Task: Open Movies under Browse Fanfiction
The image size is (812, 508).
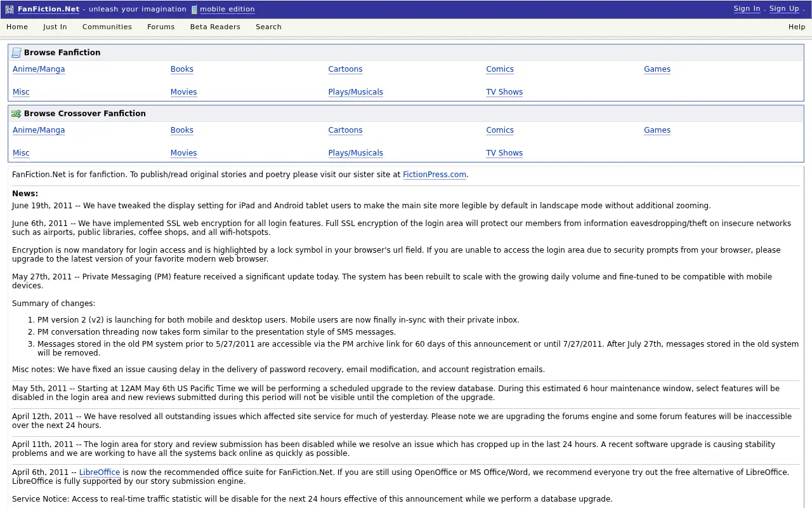Action: pos(184,92)
